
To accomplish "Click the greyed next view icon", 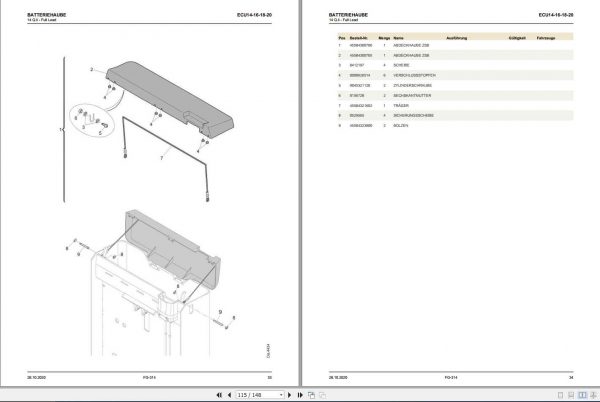I will 323,395.
